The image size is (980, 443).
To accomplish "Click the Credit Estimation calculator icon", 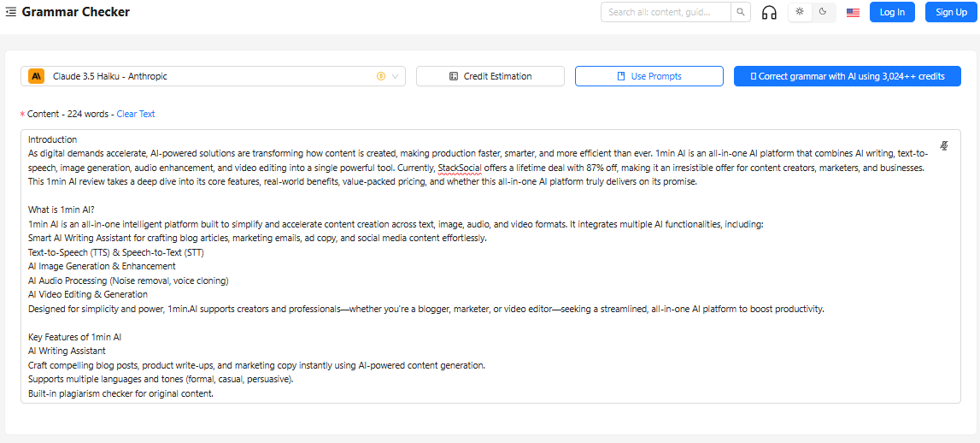I will click(x=454, y=76).
